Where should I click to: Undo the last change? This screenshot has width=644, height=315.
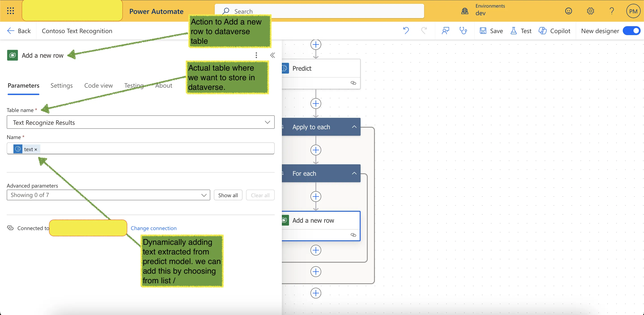406,31
